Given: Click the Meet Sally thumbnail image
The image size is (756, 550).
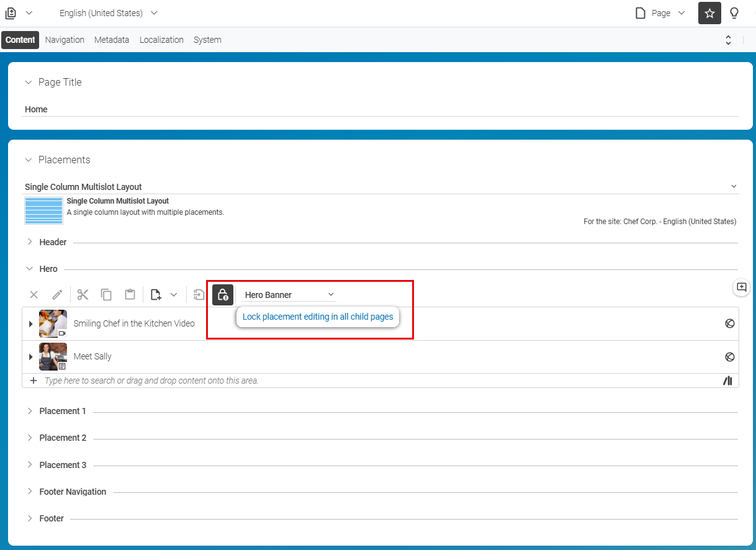Looking at the screenshot, I should (x=53, y=356).
